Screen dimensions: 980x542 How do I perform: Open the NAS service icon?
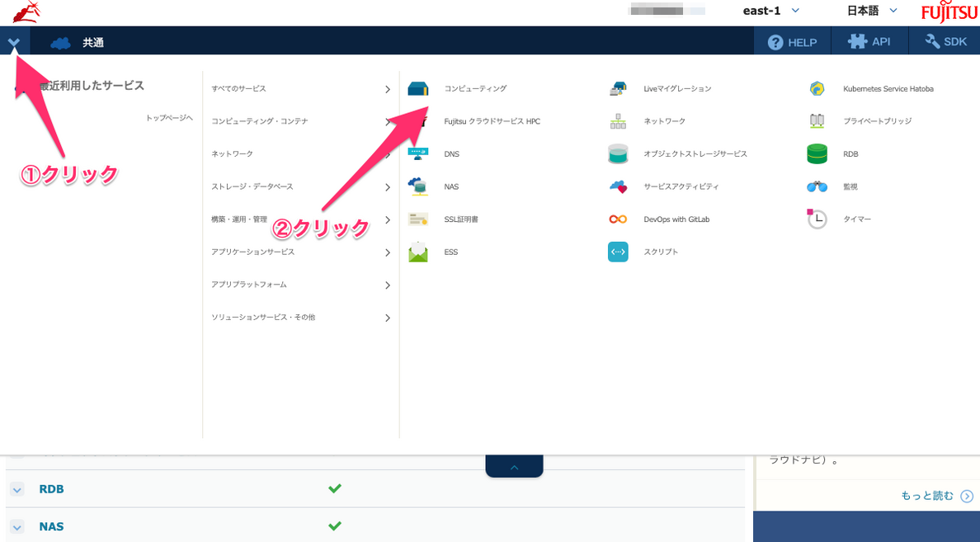(418, 186)
